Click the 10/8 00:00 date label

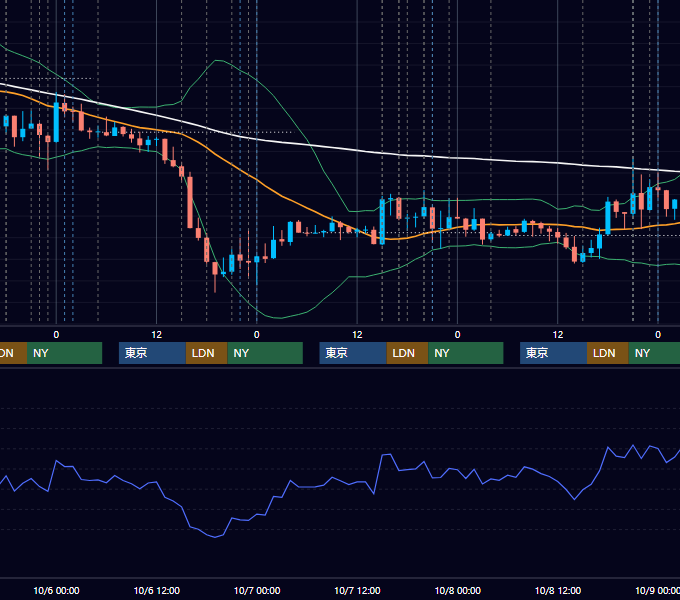[458, 590]
